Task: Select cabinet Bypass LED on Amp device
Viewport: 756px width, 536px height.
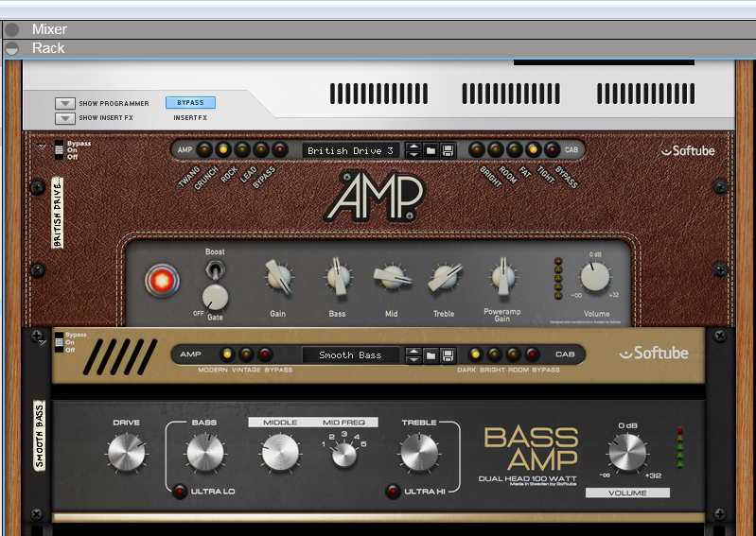Action: click(x=552, y=149)
